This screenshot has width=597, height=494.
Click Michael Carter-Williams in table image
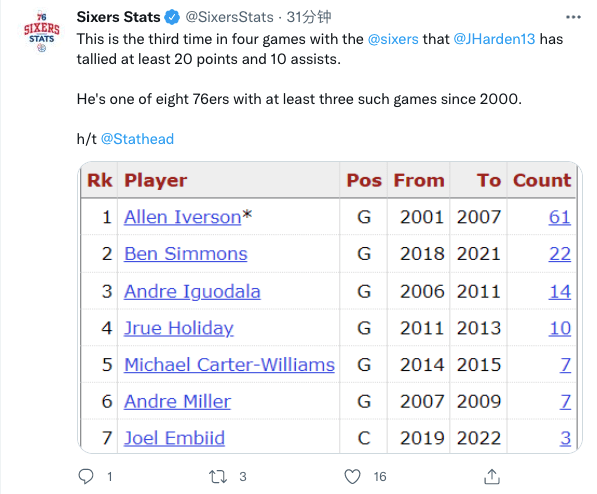(x=229, y=365)
